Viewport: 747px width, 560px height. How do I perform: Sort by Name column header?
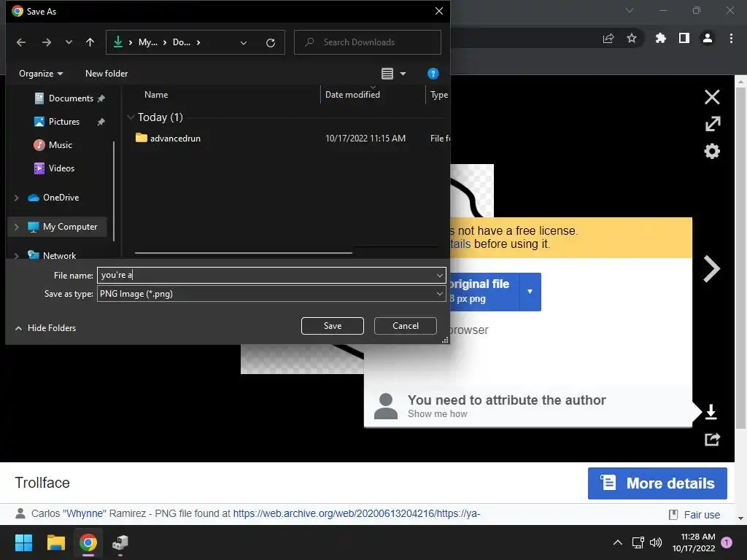[x=156, y=95]
